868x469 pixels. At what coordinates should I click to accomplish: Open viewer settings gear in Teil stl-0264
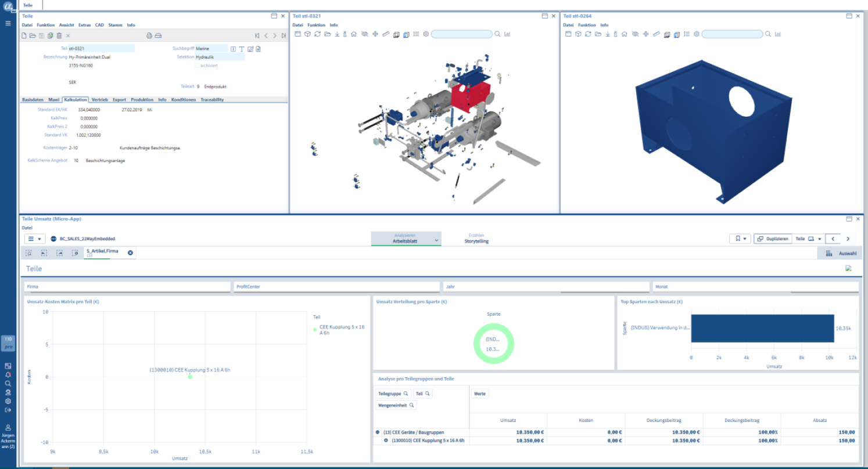click(696, 34)
